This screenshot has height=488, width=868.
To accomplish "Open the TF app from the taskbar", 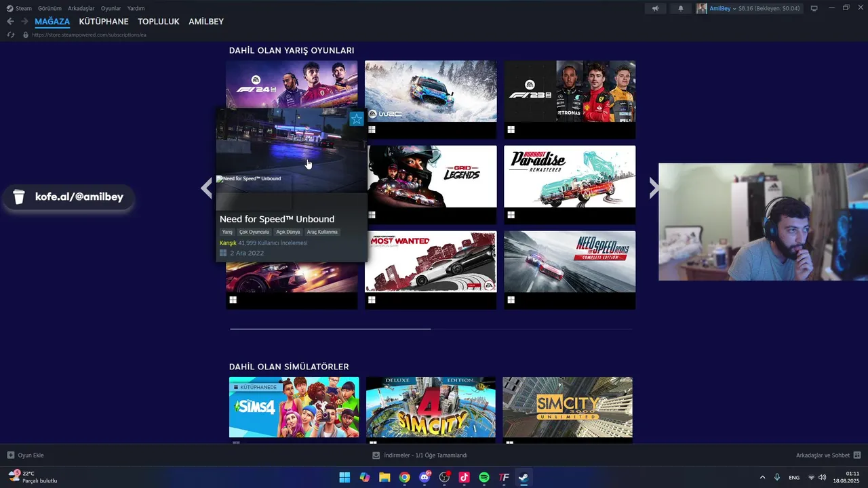I will (x=504, y=477).
